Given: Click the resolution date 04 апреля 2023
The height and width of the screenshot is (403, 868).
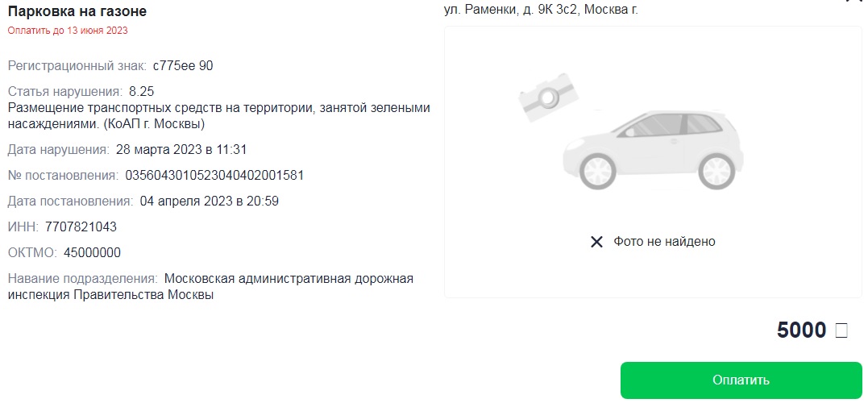Looking at the screenshot, I should coord(209,201).
